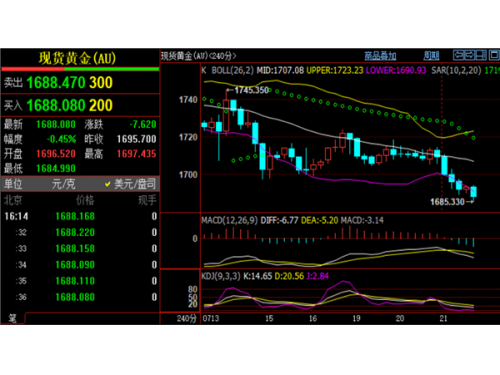Click the 1745.350 high price marker
Screen dimensions: 500x375
coord(251,90)
